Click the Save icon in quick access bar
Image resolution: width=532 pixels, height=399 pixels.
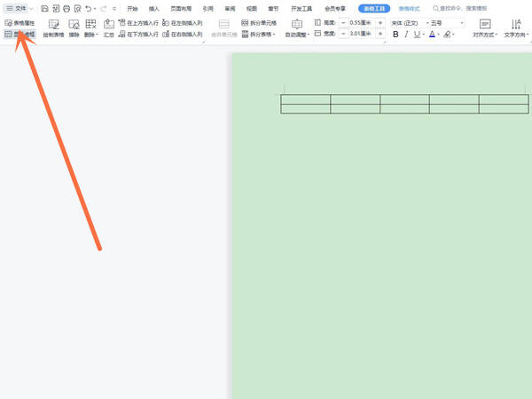(x=44, y=9)
